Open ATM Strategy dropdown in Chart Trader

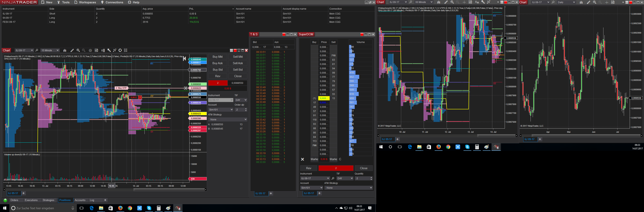(x=228, y=119)
